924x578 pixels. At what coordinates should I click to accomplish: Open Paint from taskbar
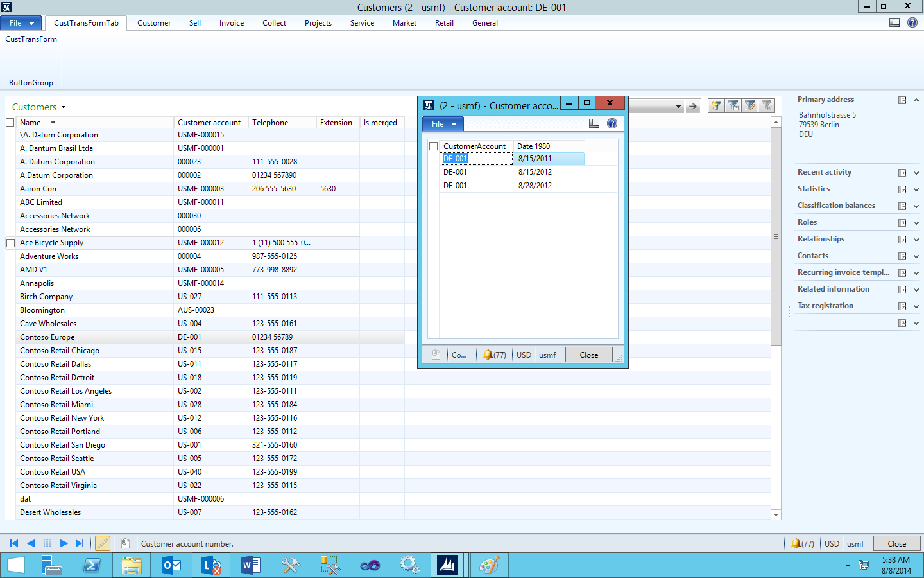coord(489,565)
